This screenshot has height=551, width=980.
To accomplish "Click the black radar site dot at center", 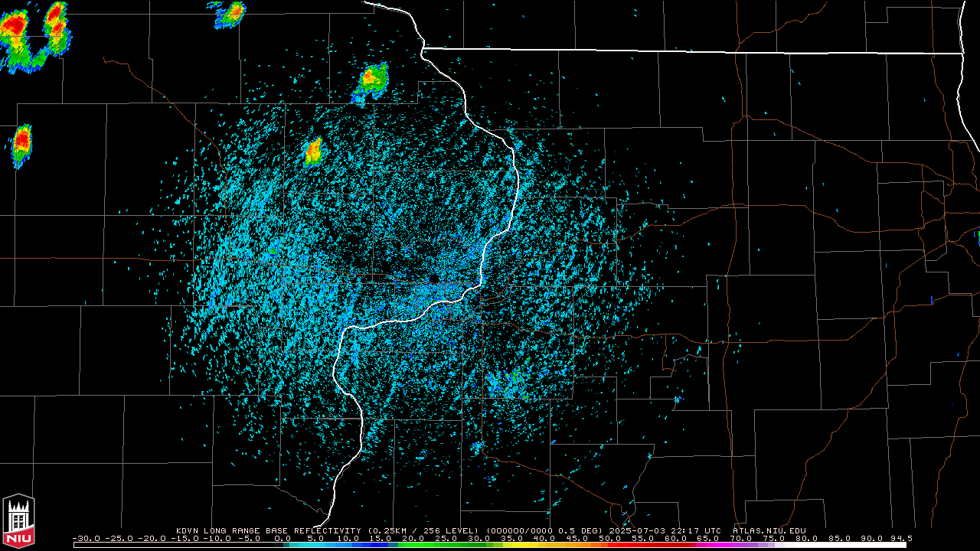I will coord(433,279).
